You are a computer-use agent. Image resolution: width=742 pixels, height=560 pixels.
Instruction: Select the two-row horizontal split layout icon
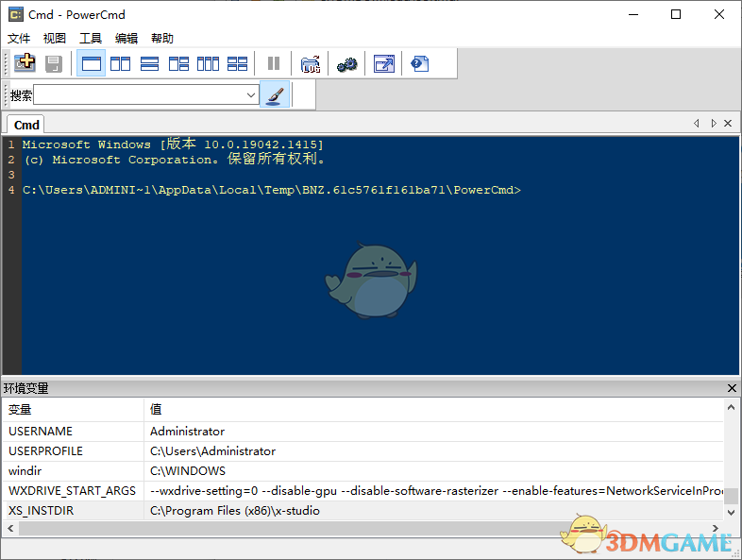(x=149, y=63)
